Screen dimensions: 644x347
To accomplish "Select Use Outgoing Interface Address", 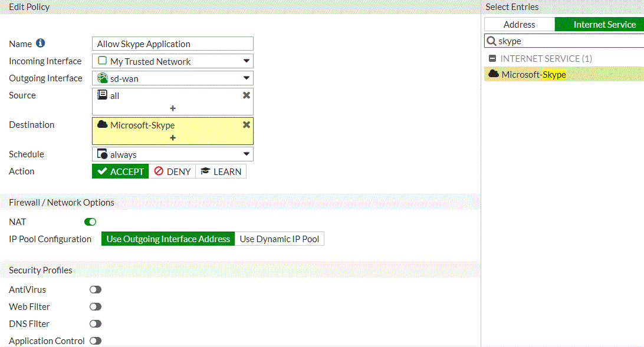I will pos(168,239).
